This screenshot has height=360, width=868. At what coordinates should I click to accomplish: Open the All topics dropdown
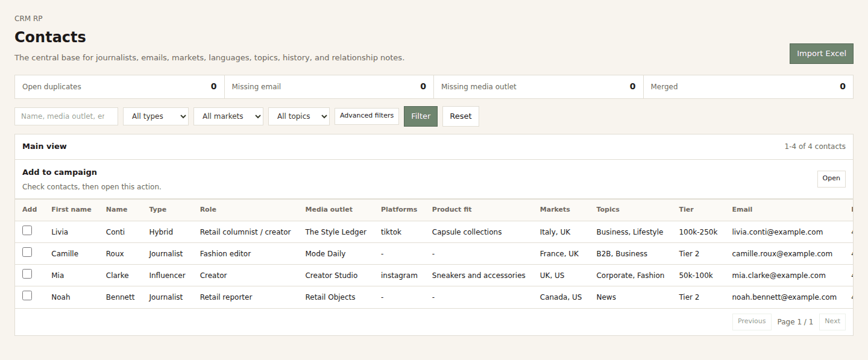pyautogui.click(x=299, y=116)
